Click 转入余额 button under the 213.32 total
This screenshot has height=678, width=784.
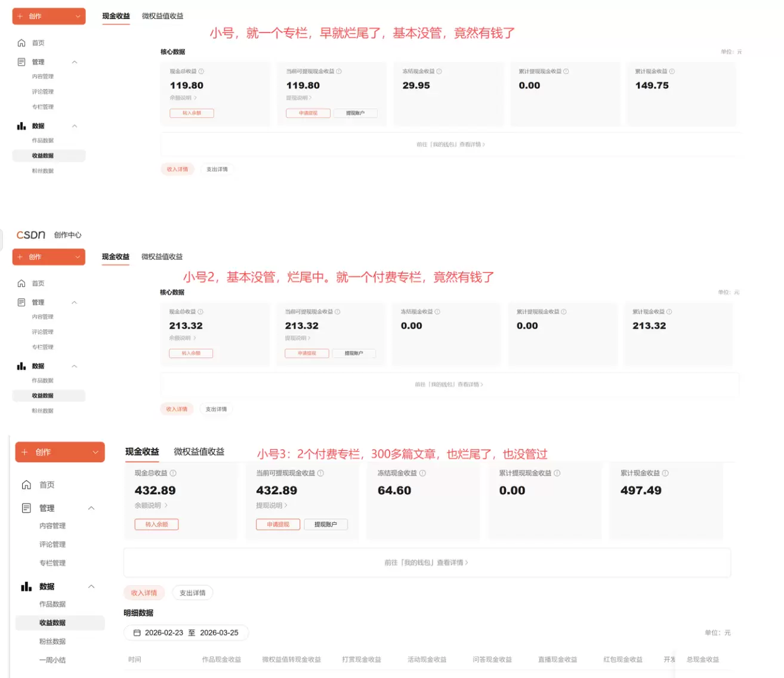click(191, 354)
